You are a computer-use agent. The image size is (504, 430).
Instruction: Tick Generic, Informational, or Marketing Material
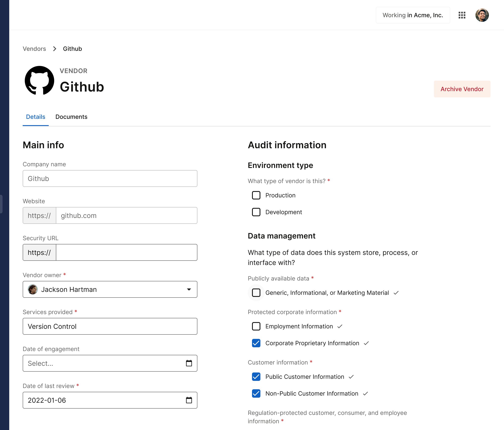click(x=256, y=293)
